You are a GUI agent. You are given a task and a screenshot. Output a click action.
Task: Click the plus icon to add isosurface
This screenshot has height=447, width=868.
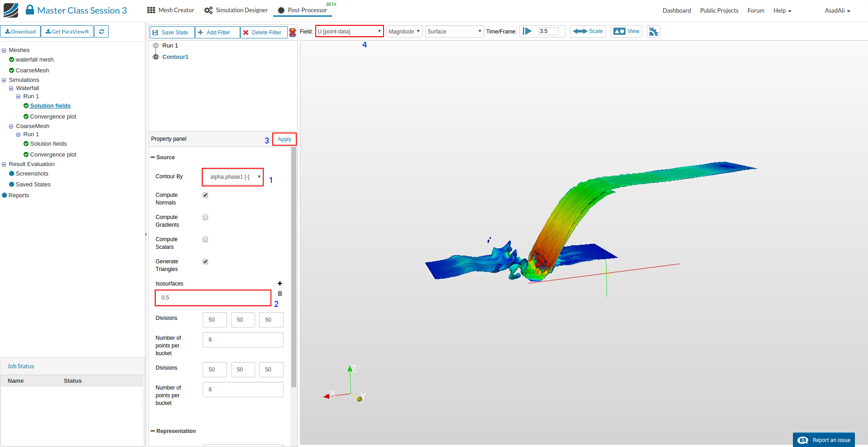click(x=280, y=284)
